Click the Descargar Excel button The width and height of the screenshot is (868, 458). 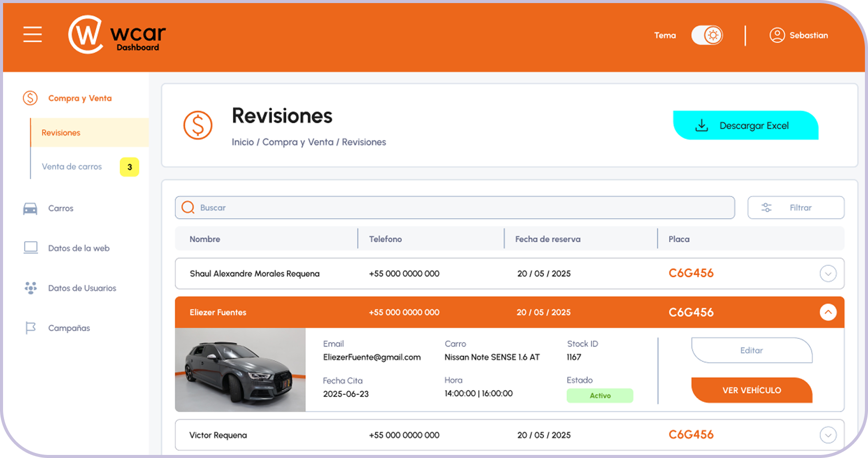[745, 126]
